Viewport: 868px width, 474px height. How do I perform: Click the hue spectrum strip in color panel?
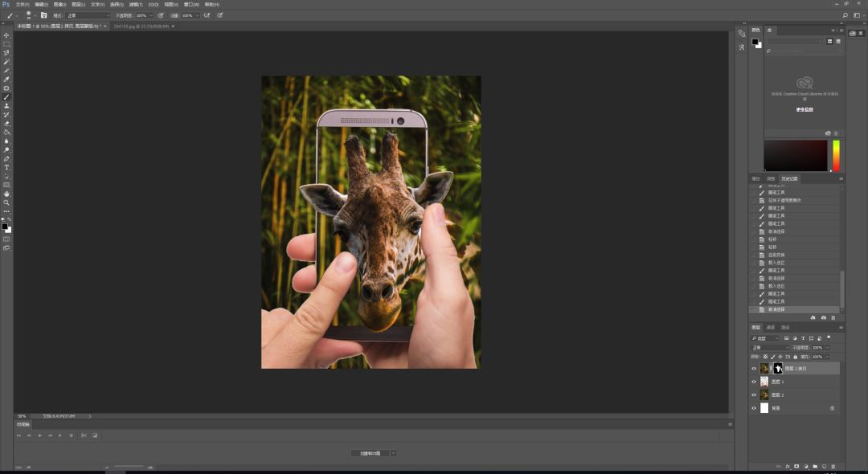836,155
